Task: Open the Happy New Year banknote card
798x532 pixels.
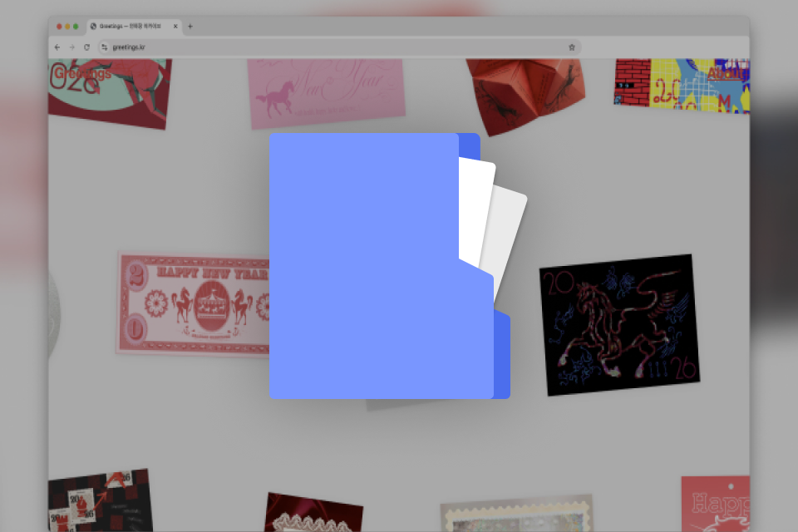Action: pos(194,304)
